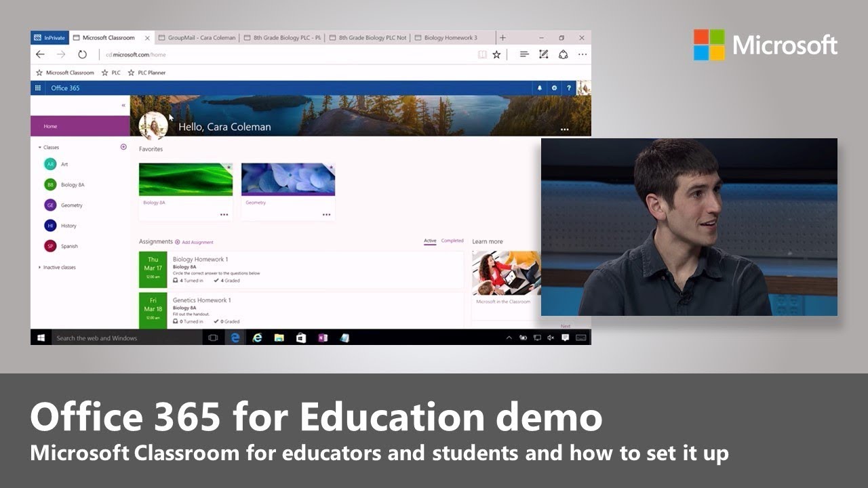The image size is (868, 488).
Task: Switch to 8th Grade Biology PLC Not tab
Action: [x=367, y=38]
